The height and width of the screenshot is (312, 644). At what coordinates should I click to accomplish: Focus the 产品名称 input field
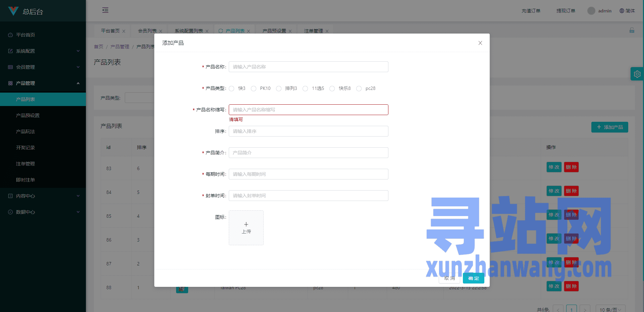point(309,67)
